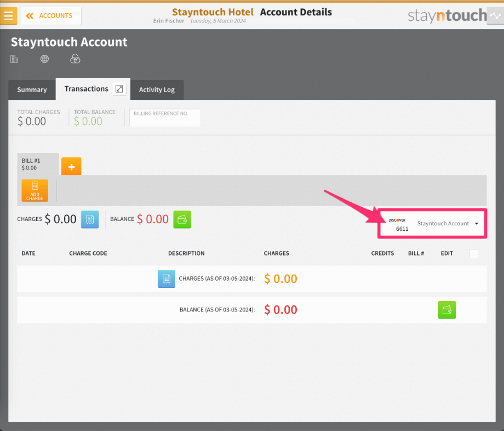Click the Stayntouch Hotel name in header
This screenshot has height=431, width=504.
[x=213, y=12]
